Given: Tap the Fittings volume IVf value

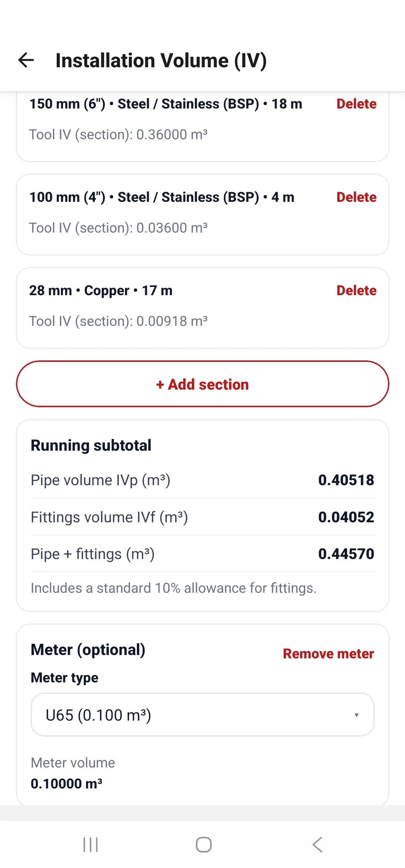Looking at the screenshot, I should pos(346,517).
